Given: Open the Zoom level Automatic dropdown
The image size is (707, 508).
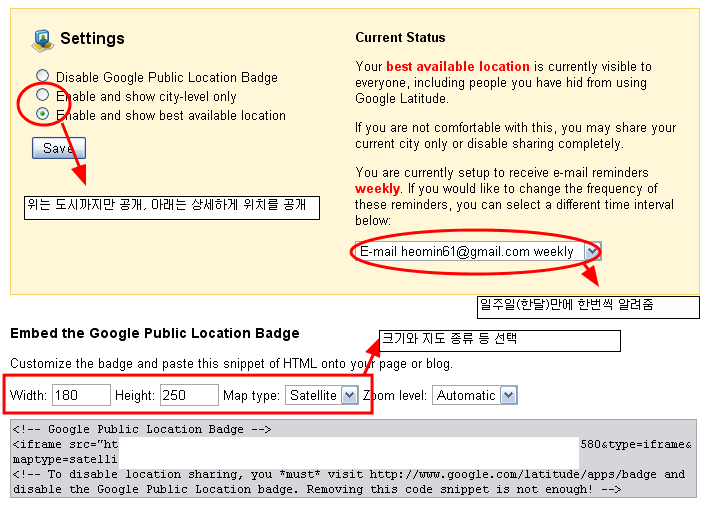Looking at the screenshot, I should (475, 395).
